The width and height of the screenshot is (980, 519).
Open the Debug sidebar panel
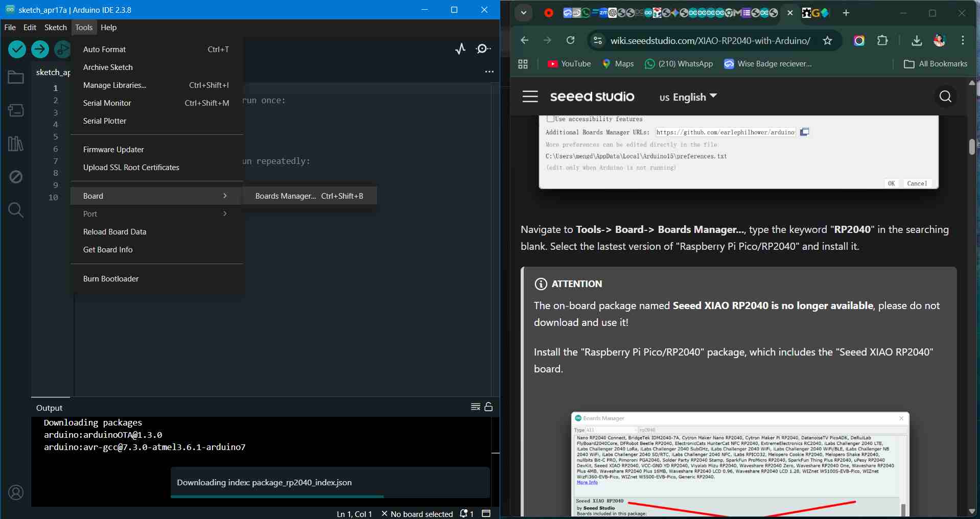(16, 177)
